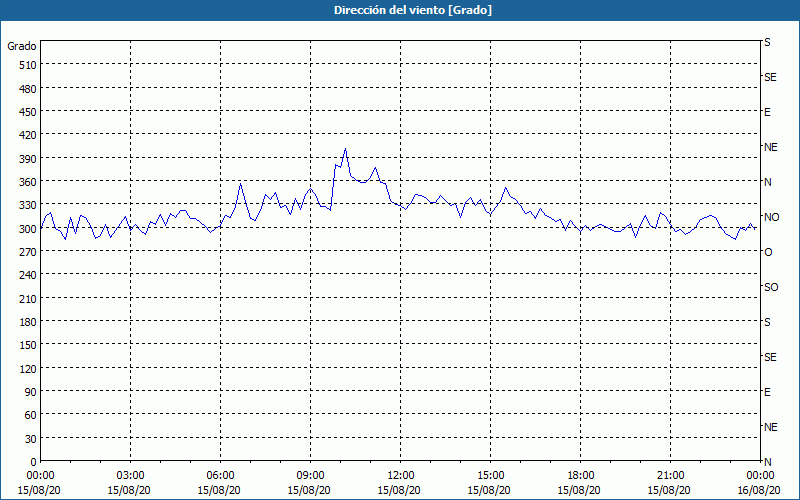Click the 210 degree axis label
This screenshot has height=500, width=800.
(28, 298)
